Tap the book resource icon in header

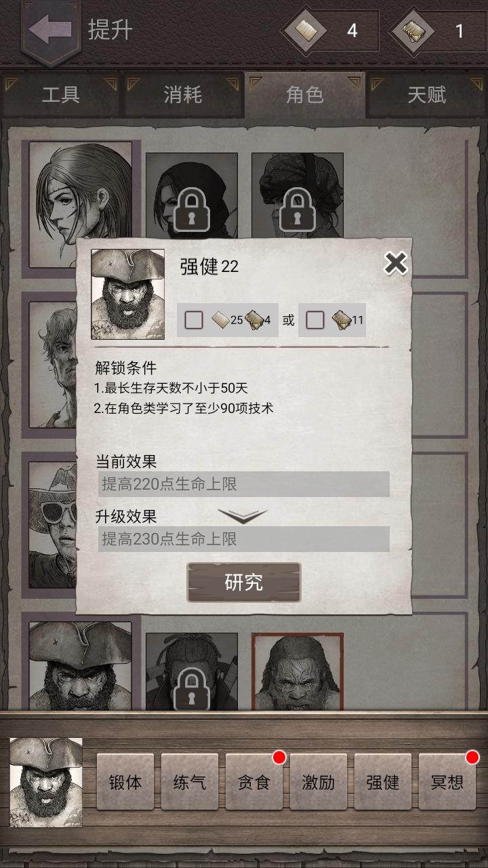(x=412, y=31)
